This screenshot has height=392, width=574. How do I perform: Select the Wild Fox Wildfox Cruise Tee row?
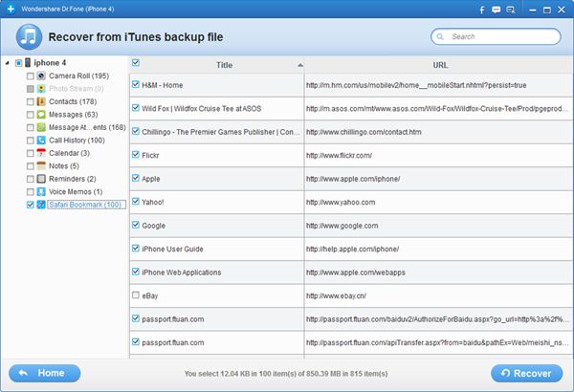[351, 109]
